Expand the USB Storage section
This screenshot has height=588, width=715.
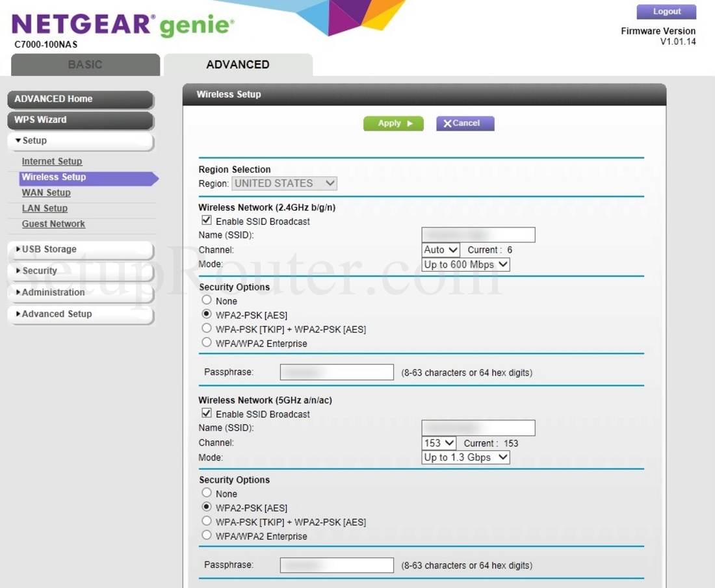click(x=81, y=249)
